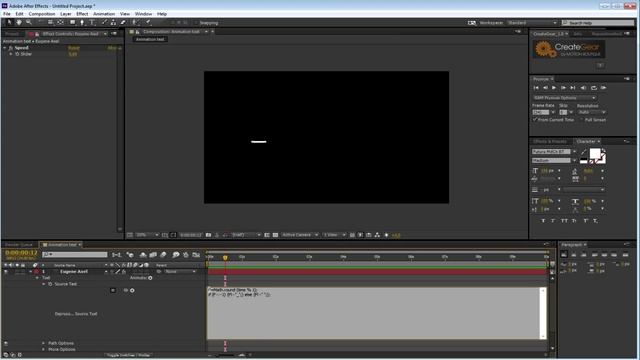Open composition mini-flowchart in timeline
640x360 pixels.
point(116,255)
